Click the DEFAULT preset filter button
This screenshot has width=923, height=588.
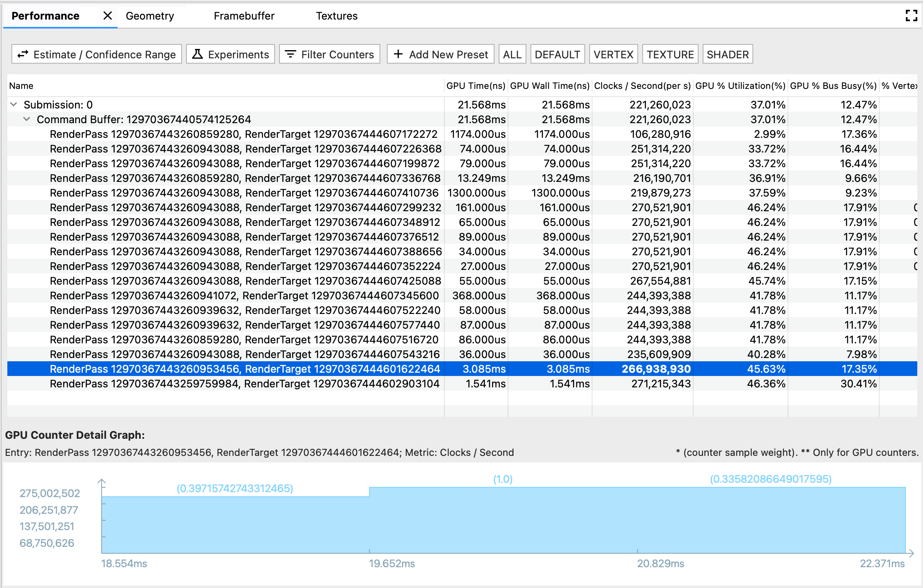pos(557,55)
